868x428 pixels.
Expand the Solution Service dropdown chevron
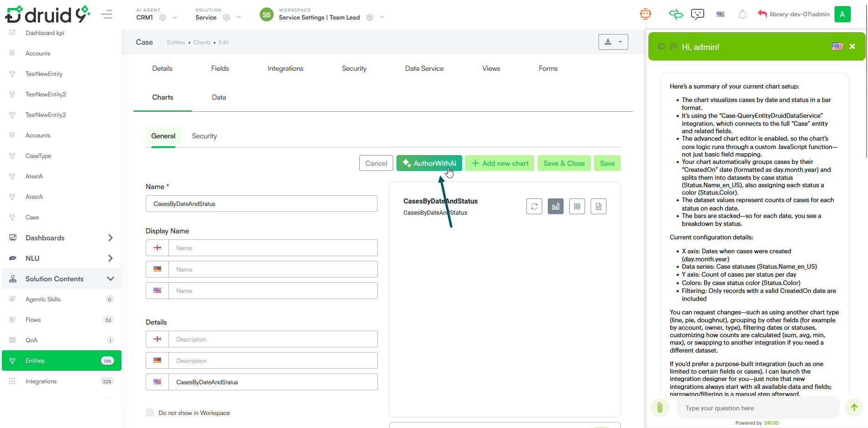click(x=238, y=18)
